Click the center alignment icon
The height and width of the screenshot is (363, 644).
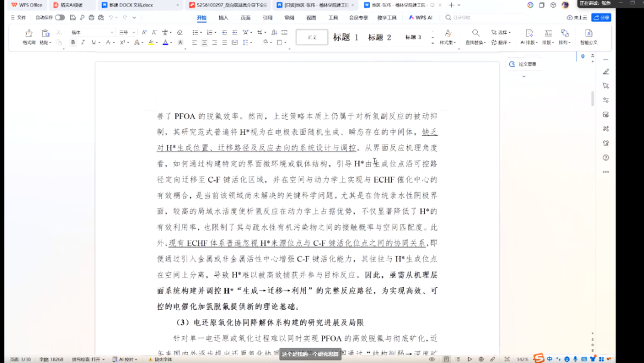point(204,43)
